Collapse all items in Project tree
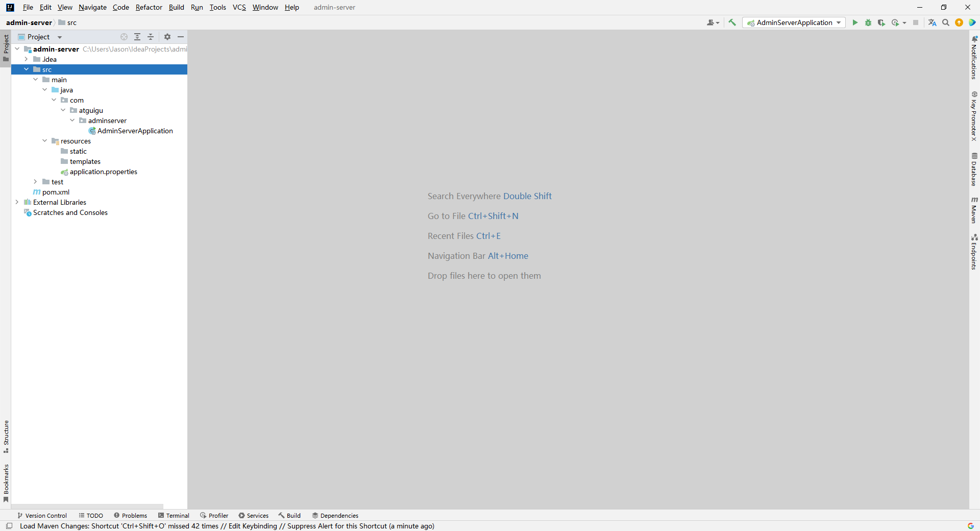Screen dimensions: 980x531 pyautogui.click(x=151, y=37)
